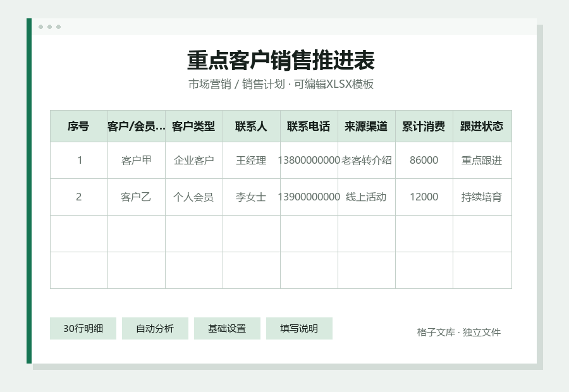Image resolution: width=569 pixels, height=392 pixels.
Task: Click the 累计消费 column header
Action: (x=424, y=126)
